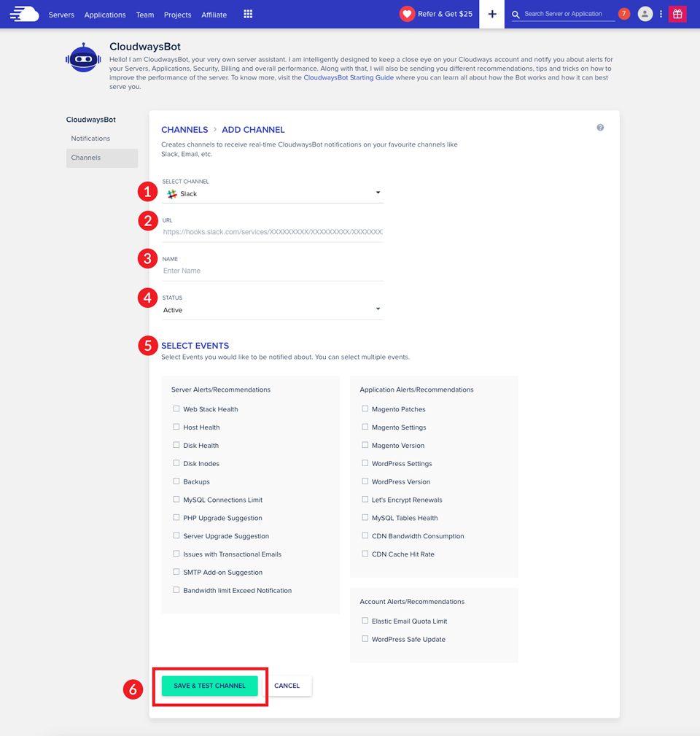700x736 pixels.
Task: Click the Cancel button
Action: (x=287, y=686)
